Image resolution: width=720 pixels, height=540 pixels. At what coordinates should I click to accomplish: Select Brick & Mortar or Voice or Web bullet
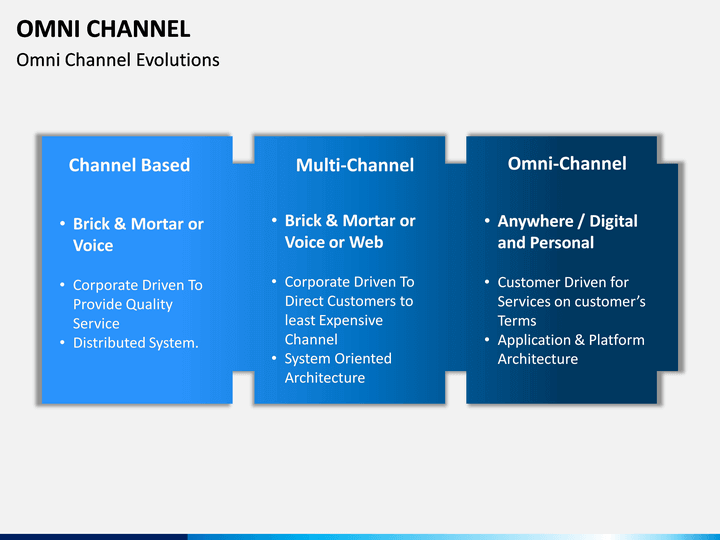[x=350, y=231]
